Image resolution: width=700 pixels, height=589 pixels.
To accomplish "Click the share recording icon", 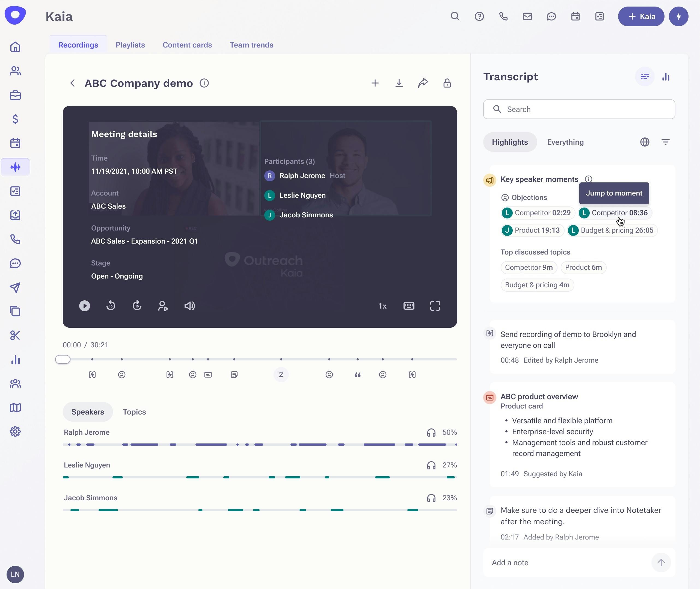I will pyautogui.click(x=423, y=83).
